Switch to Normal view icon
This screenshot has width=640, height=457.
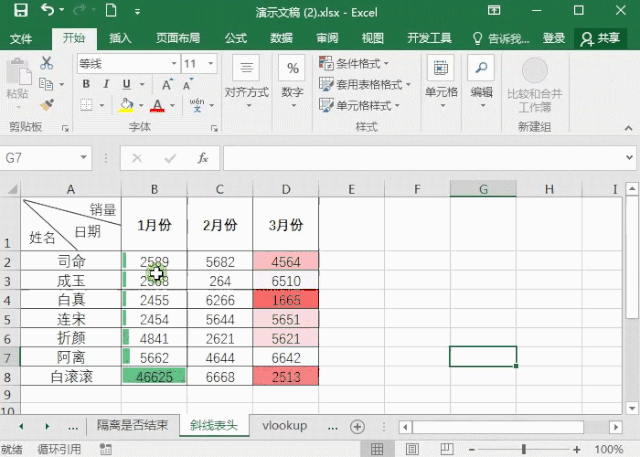tap(377, 449)
